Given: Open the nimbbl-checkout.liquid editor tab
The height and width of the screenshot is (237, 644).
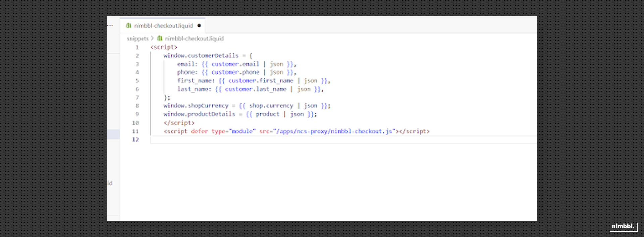Looking at the screenshot, I should tap(162, 26).
